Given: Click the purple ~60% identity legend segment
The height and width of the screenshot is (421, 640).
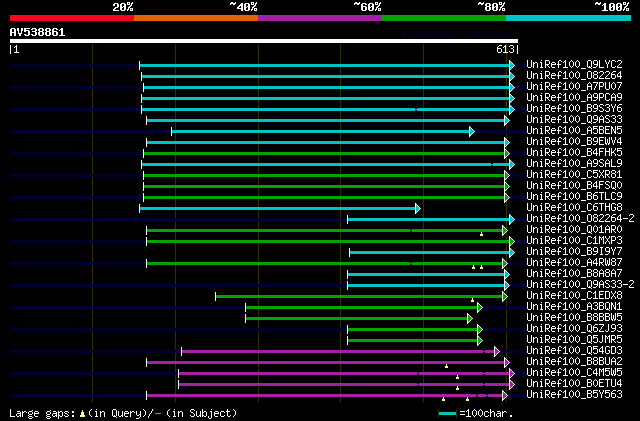Looking at the screenshot, I should pyautogui.click(x=320, y=18).
